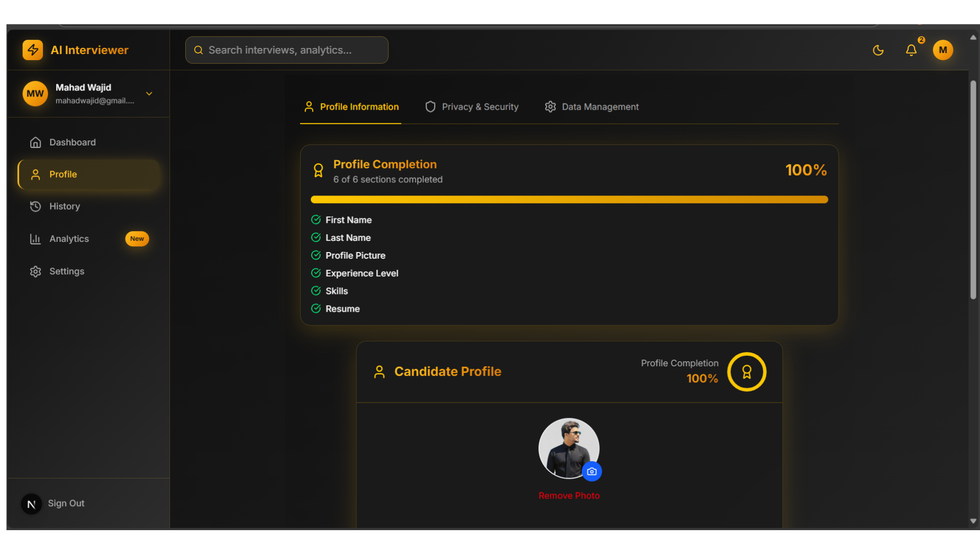Go to History in sidebar
The width and height of the screenshot is (980, 551).
point(64,206)
